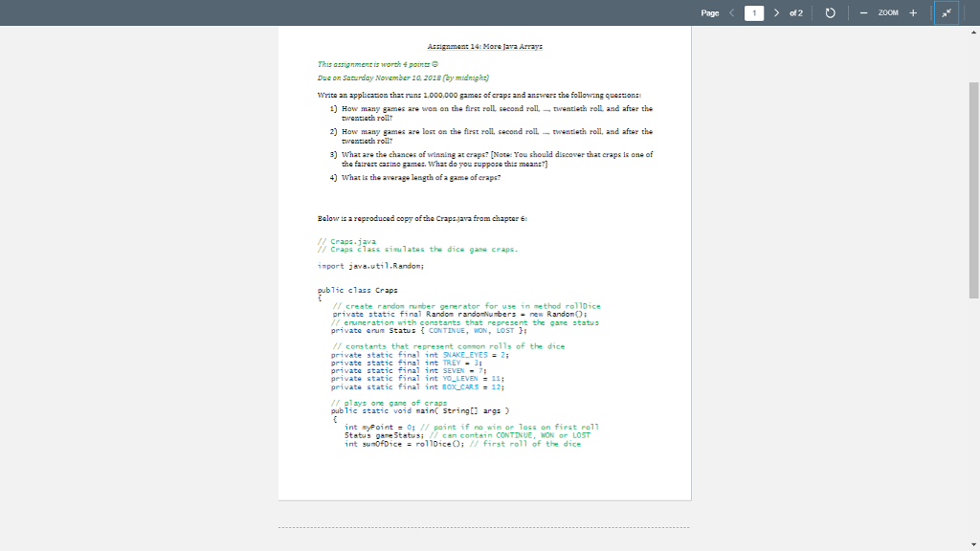Rotate the document using the rotate icon
The image size is (980, 551).
point(830,12)
